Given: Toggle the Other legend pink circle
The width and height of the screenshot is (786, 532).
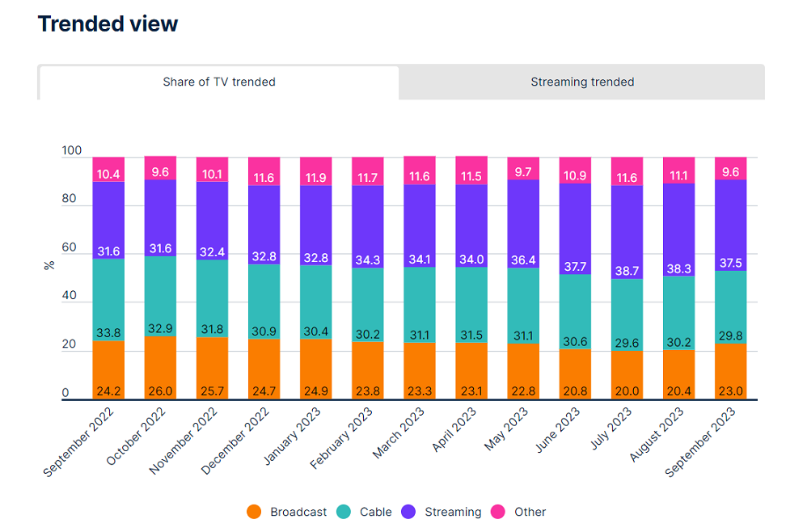Looking at the screenshot, I should pos(498,512).
